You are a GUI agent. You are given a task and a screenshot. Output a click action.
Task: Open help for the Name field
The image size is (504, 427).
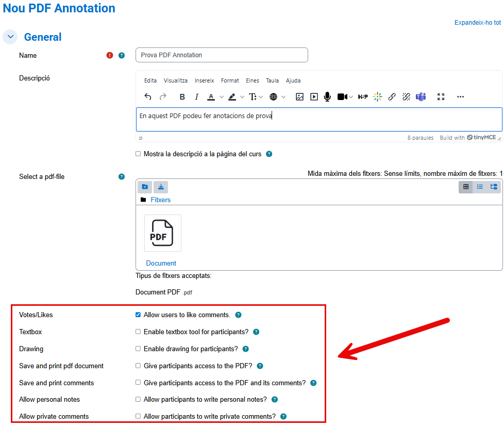pyautogui.click(x=122, y=55)
